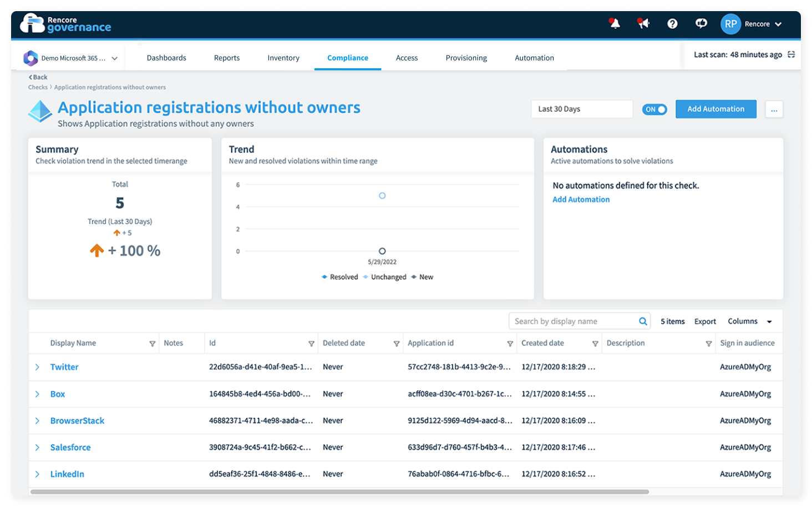
Task: Click the blue Add Automation button
Action: pyautogui.click(x=716, y=109)
